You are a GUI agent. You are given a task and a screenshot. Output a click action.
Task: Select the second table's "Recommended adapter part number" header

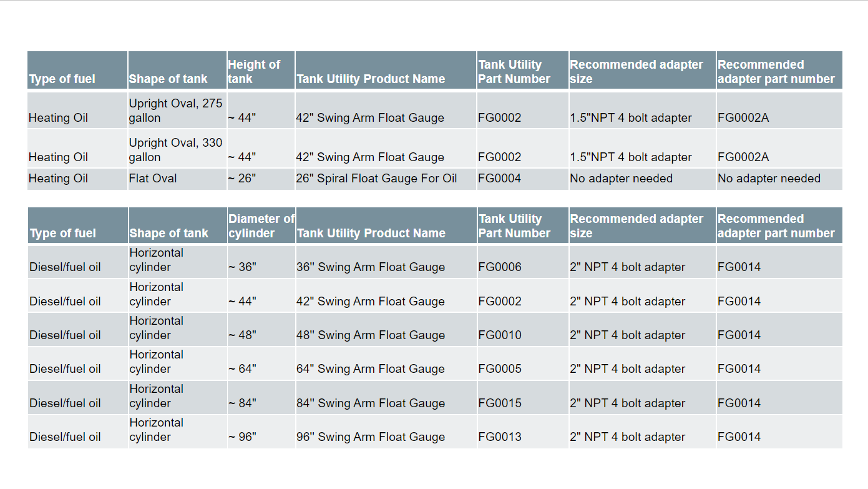click(779, 225)
